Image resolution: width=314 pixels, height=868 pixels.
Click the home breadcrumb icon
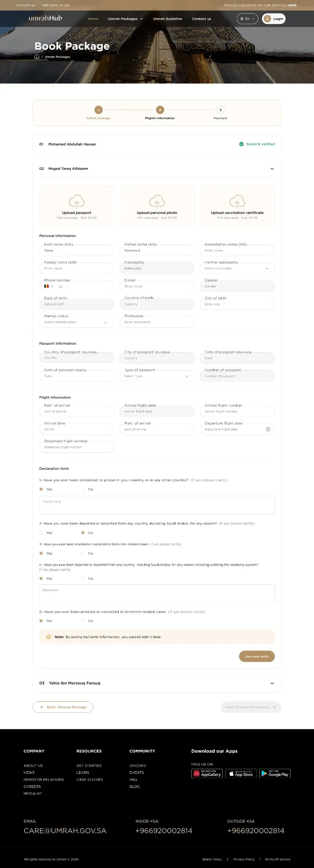click(x=37, y=57)
